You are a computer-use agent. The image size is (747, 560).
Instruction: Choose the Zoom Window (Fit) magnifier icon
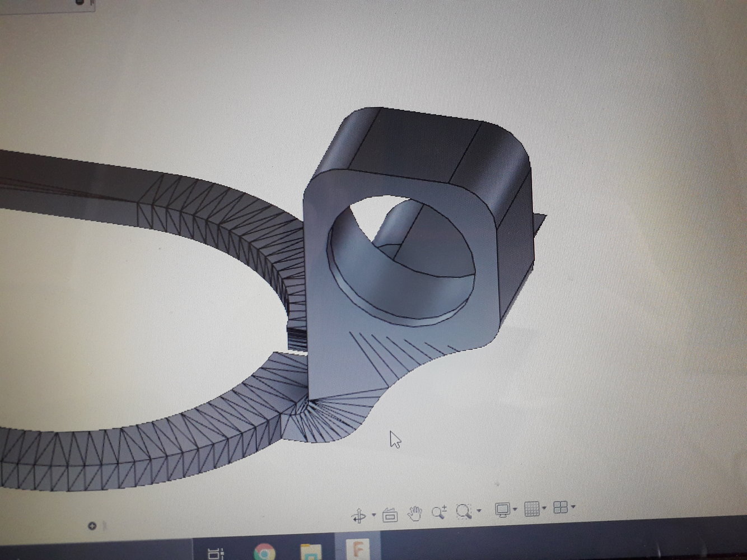click(x=463, y=511)
